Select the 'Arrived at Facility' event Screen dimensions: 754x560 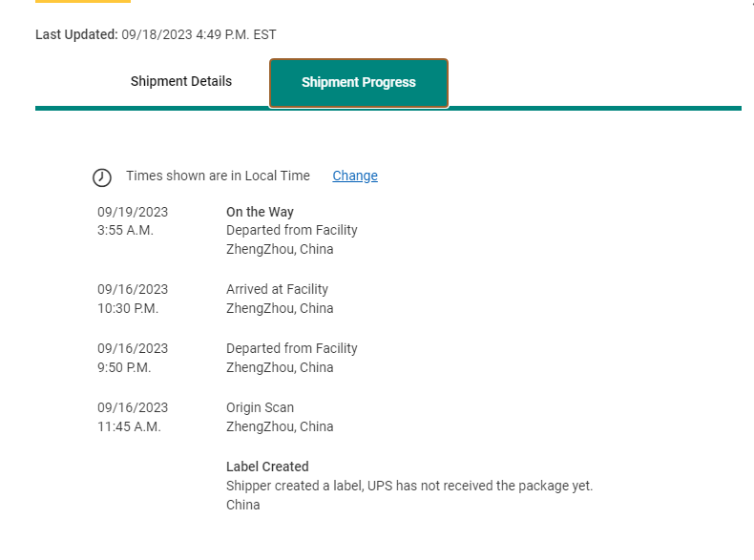[x=277, y=289]
